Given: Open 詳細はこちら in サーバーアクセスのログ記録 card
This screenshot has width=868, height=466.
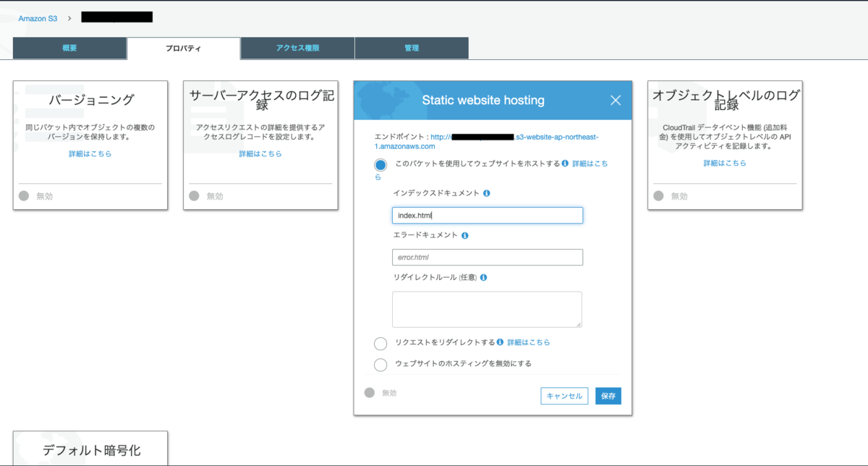Looking at the screenshot, I should (x=260, y=154).
